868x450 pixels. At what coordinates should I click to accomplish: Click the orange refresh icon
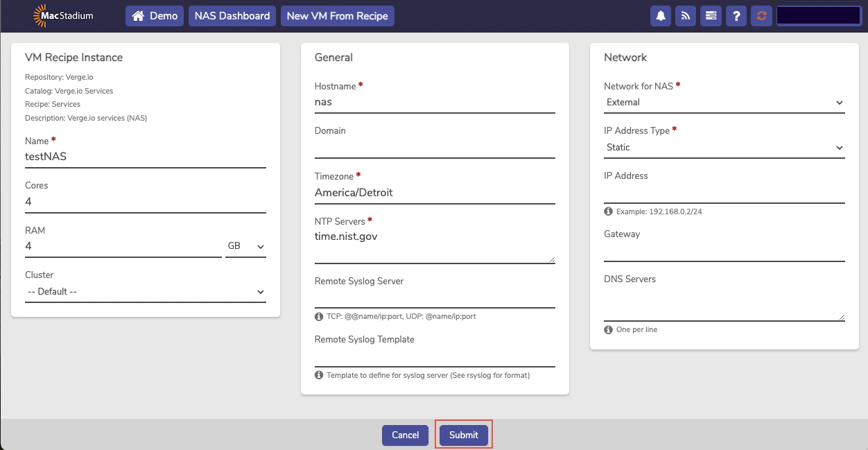(x=761, y=15)
